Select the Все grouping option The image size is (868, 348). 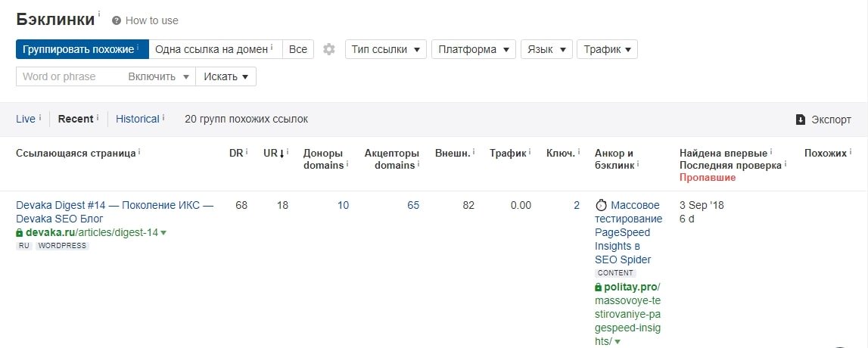(298, 49)
